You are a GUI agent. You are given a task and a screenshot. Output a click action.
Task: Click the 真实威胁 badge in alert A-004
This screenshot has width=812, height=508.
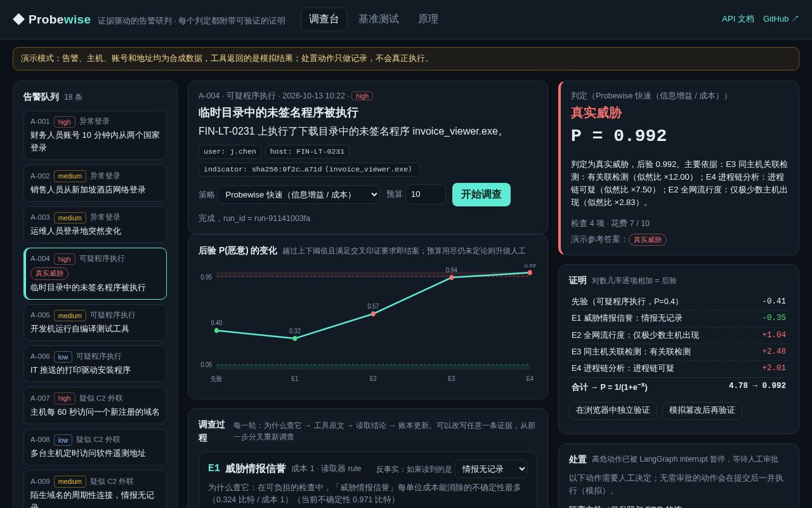coord(49,274)
